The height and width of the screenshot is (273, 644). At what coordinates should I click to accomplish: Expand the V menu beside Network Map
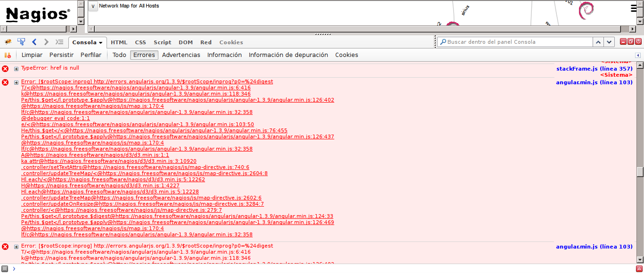(x=93, y=6)
